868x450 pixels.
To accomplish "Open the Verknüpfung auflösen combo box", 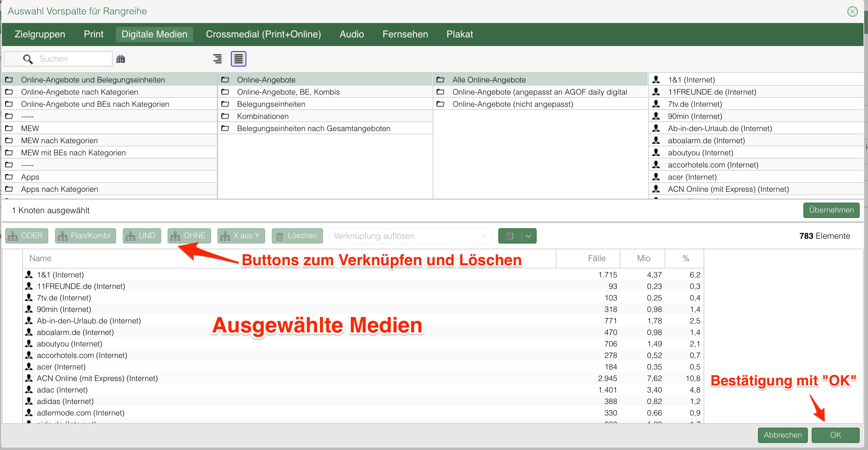I will 410,236.
